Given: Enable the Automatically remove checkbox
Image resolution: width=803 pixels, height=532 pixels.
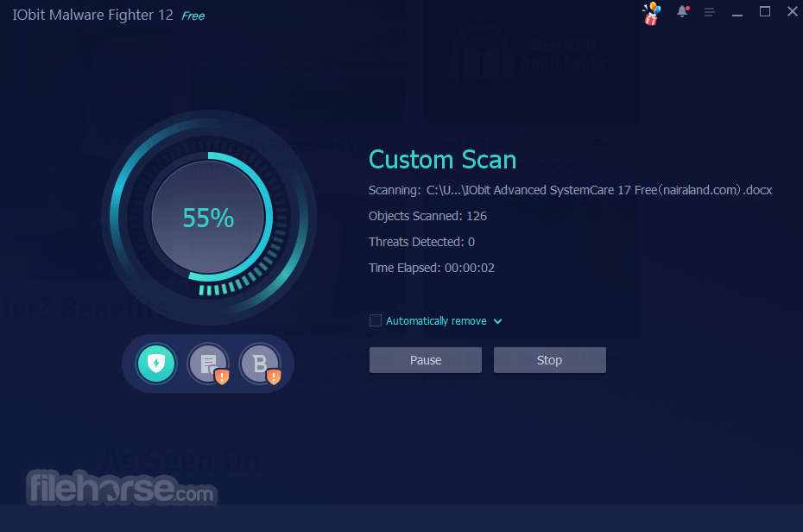Looking at the screenshot, I should 376,321.
